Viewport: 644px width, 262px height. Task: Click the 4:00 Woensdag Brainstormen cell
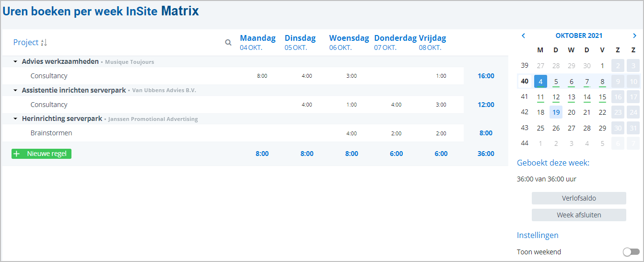pos(351,133)
